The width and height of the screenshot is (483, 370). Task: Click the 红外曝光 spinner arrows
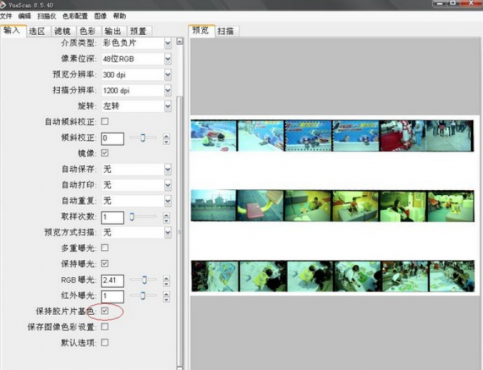tap(166, 296)
